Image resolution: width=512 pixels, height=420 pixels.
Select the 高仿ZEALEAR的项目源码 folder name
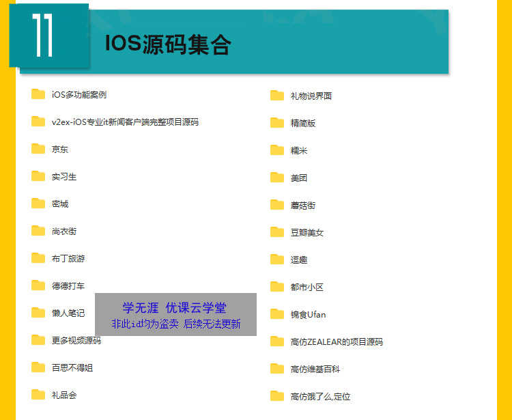click(337, 342)
